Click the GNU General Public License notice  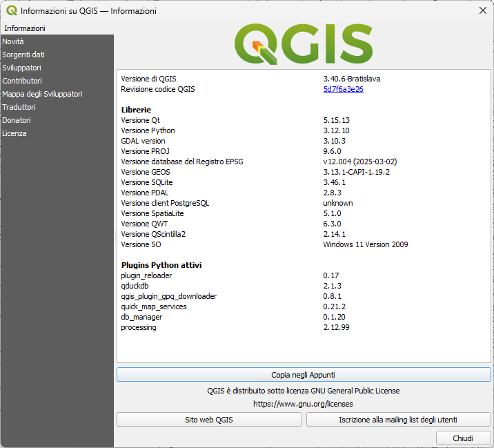(303, 391)
